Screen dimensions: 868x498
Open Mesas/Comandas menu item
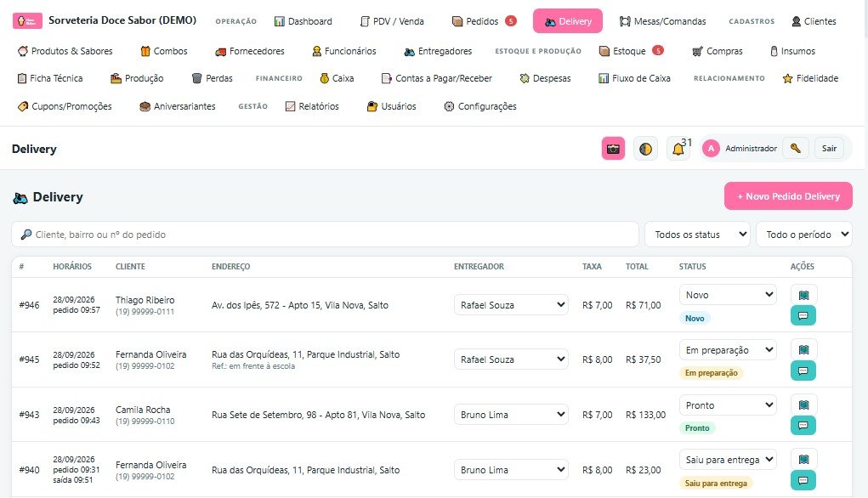coord(662,21)
